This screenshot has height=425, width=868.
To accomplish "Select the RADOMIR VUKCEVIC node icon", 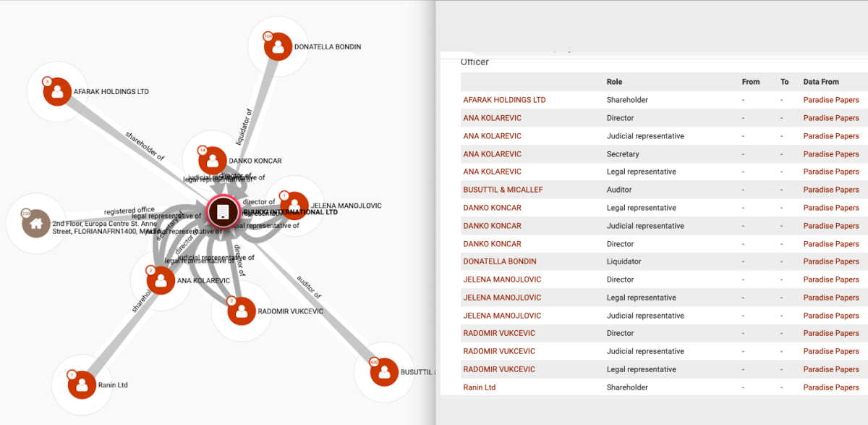I will point(241,311).
